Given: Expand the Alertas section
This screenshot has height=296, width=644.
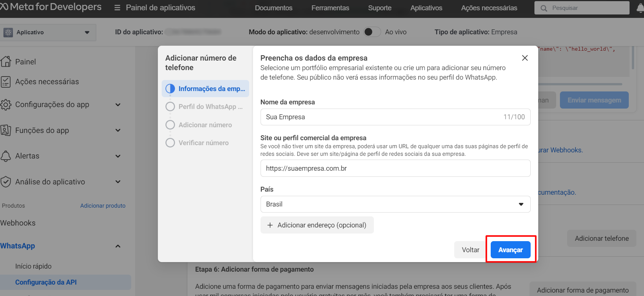Looking at the screenshot, I should click(x=118, y=156).
